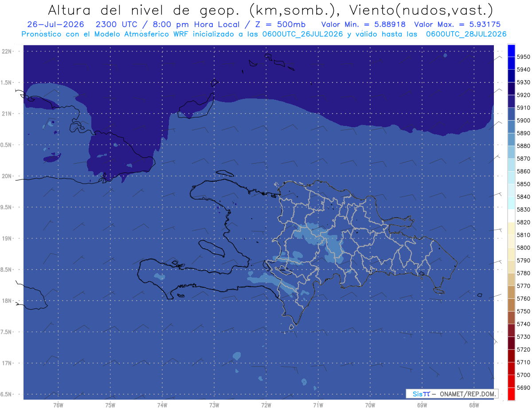Screen dimensions: 532x411
Task: Click the '21N' latitude label
Action: click(8, 114)
